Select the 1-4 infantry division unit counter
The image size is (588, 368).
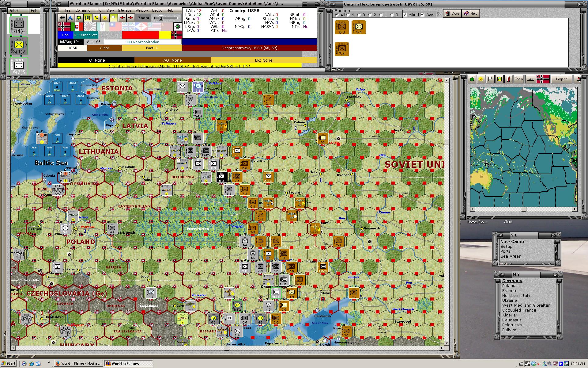click(x=359, y=27)
